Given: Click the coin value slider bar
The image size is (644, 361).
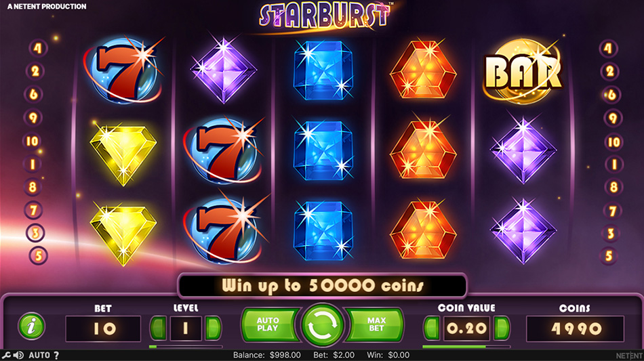Looking at the screenshot, I should tap(466, 347).
